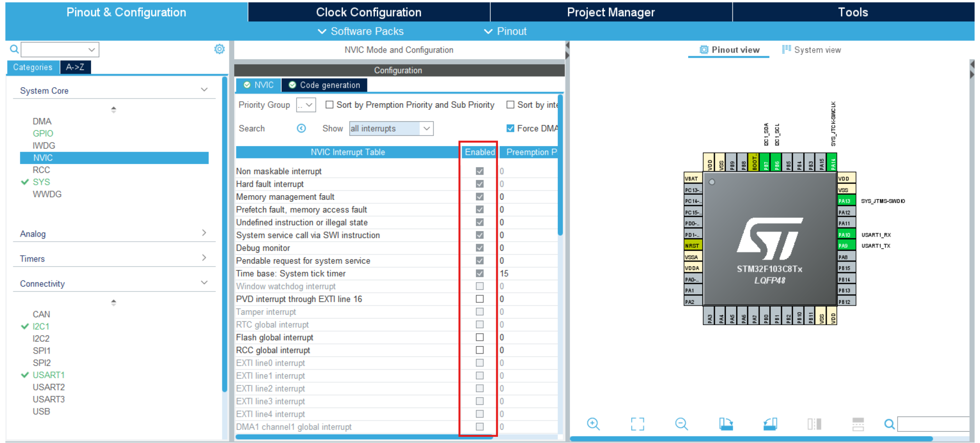The width and height of the screenshot is (980, 443).
Task: Click the Enabled column header
Action: click(480, 152)
